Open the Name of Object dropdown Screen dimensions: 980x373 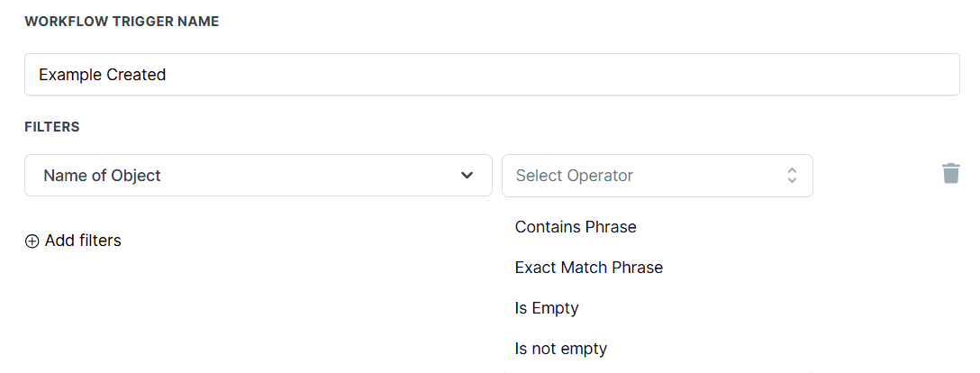[258, 176]
